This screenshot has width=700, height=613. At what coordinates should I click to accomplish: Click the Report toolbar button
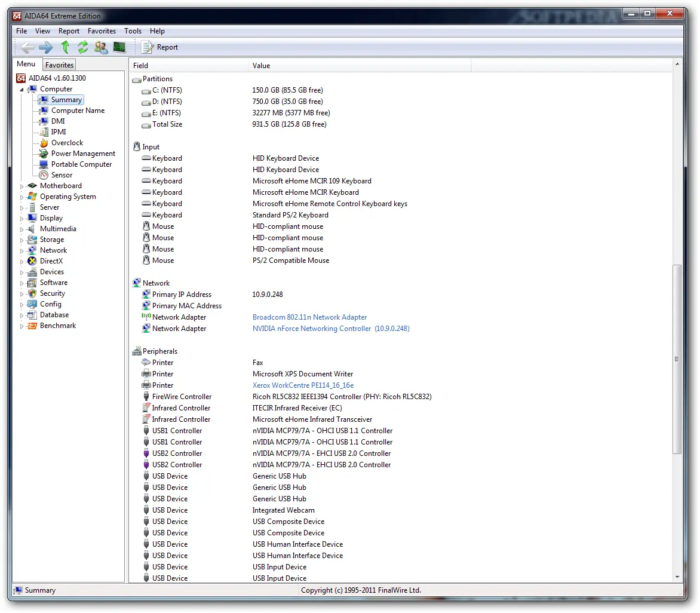pos(160,47)
